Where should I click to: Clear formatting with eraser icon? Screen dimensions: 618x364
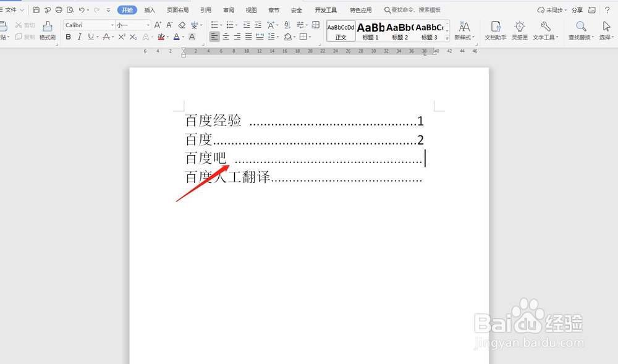182,25
